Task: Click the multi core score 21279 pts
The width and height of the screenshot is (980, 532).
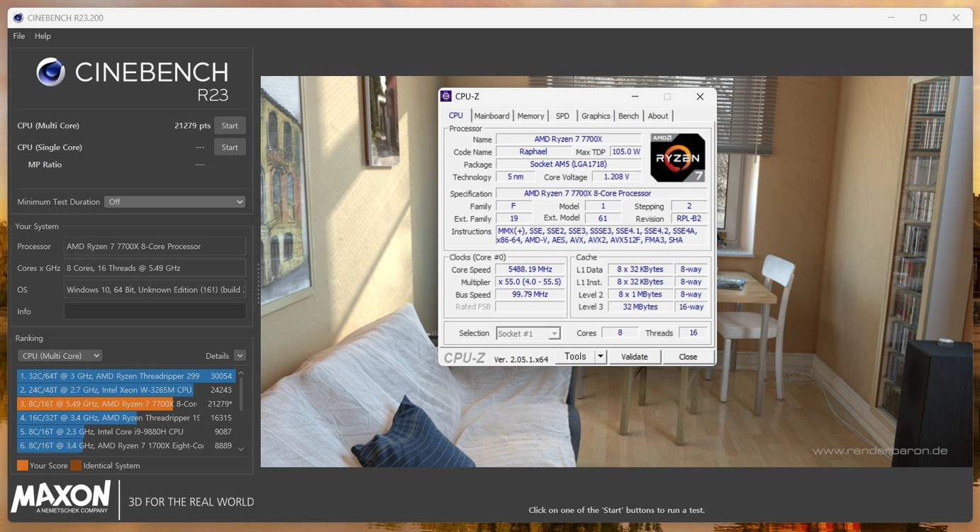Action: point(192,126)
